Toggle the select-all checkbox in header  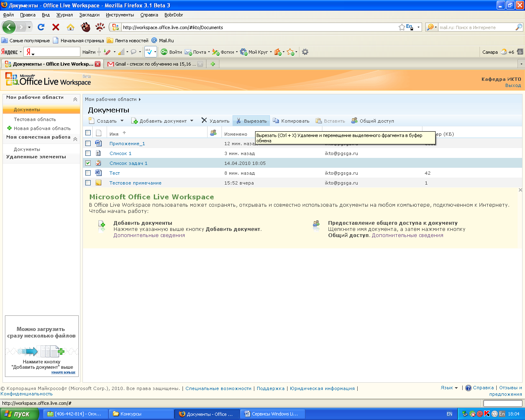pyautogui.click(x=88, y=133)
